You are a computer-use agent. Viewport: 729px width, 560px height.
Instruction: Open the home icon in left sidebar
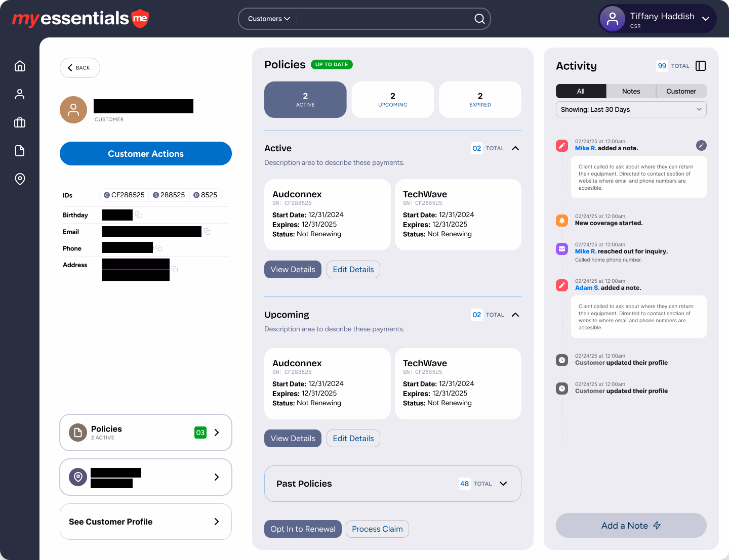(x=20, y=66)
